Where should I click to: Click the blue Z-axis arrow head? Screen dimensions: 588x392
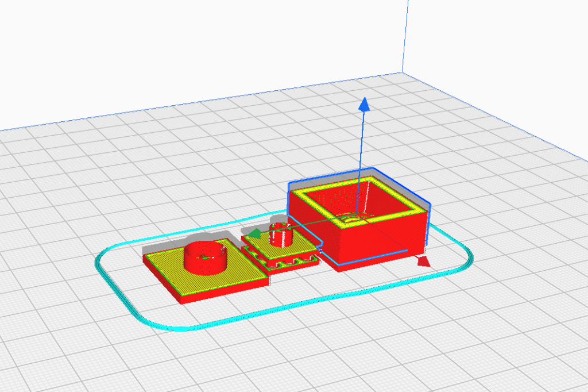pos(363,104)
